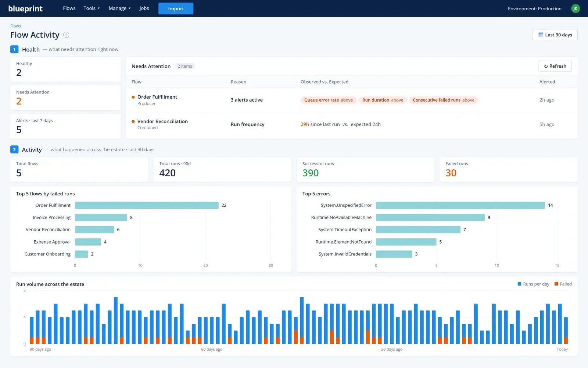Select the Queue error rate above tag
The width and height of the screenshot is (588, 368).
click(x=328, y=100)
